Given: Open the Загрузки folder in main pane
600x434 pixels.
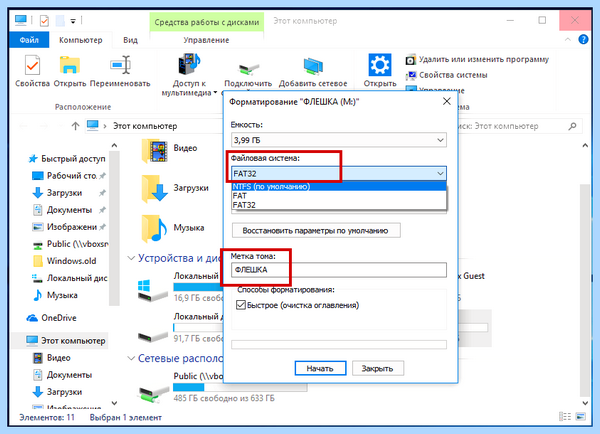Looking at the screenshot, I should click(x=155, y=189).
